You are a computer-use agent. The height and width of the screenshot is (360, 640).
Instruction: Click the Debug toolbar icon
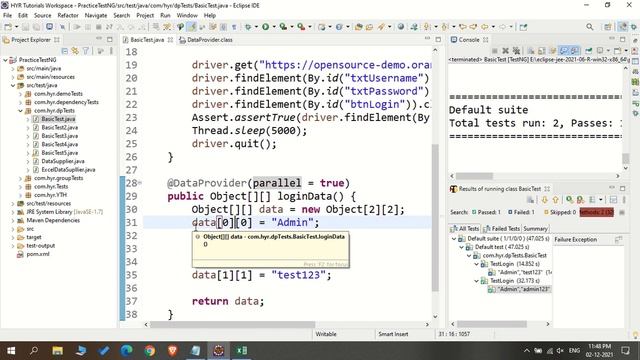pos(248,27)
